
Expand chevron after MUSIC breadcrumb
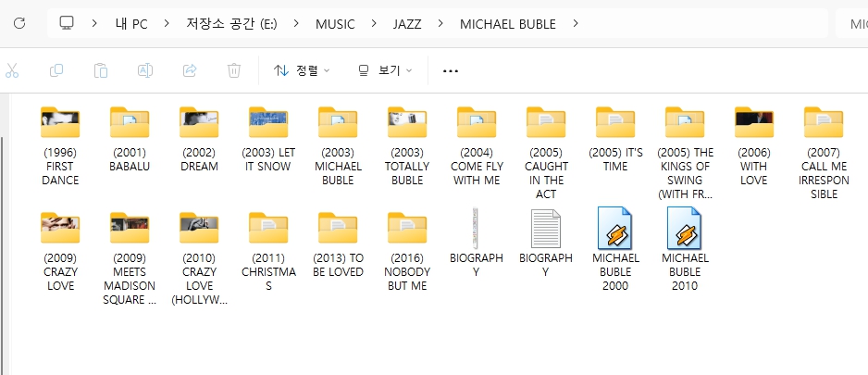[x=374, y=23]
